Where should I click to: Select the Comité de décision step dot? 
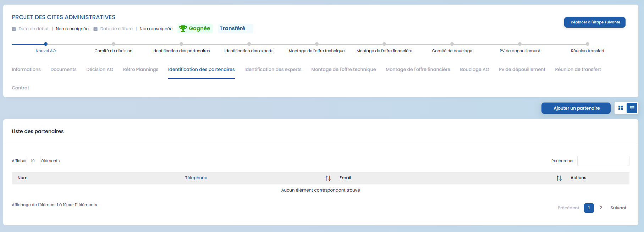tap(114, 44)
